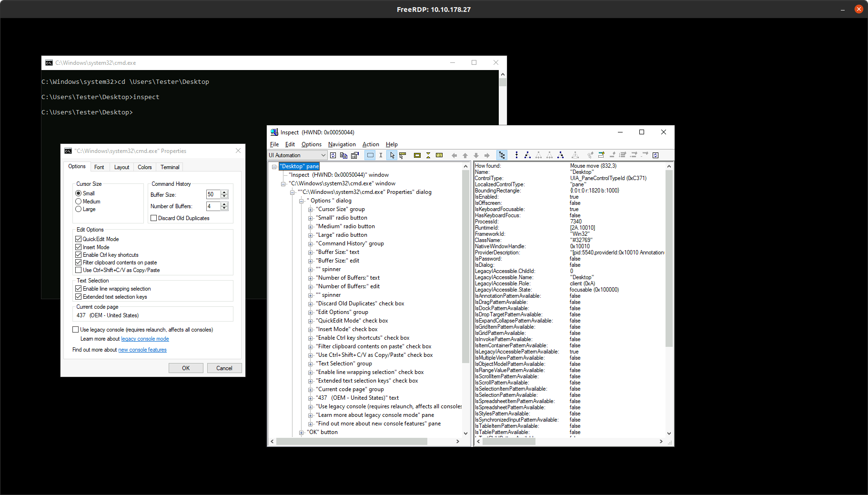This screenshot has height=495, width=868.
Task: Click Navigate to Parent icon
Action: point(516,155)
